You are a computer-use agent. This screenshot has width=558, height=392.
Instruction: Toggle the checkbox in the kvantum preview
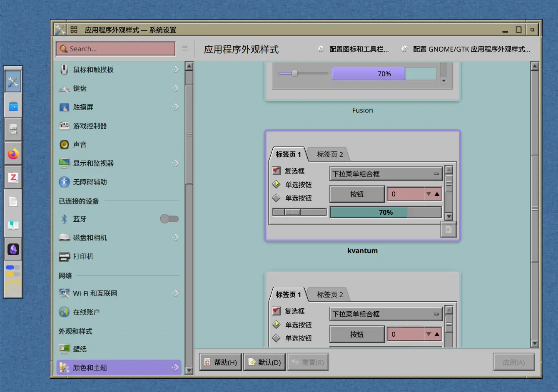pyautogui.click(x=276, y=171)
